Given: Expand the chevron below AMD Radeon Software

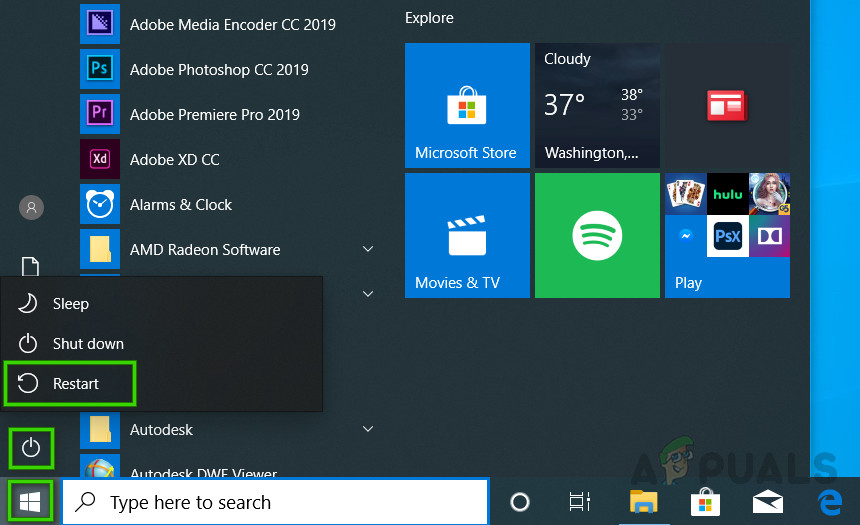Looking at the screenshot, I should (368, 294).
